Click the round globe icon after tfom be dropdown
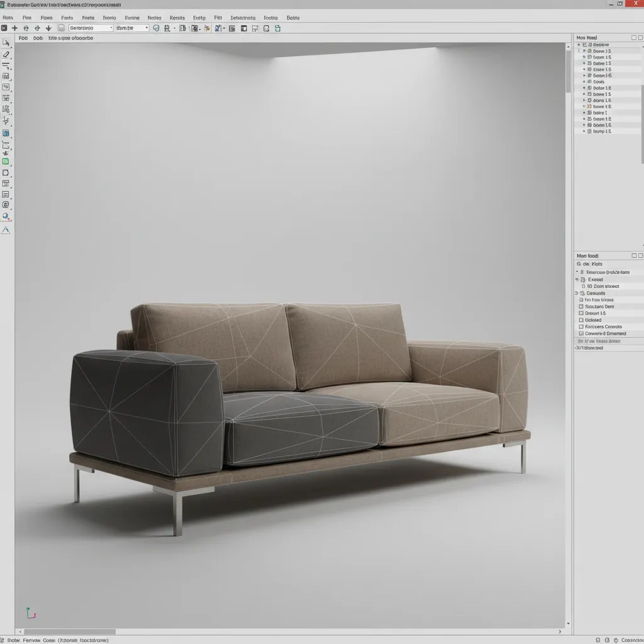 click(x=156, y=28)
